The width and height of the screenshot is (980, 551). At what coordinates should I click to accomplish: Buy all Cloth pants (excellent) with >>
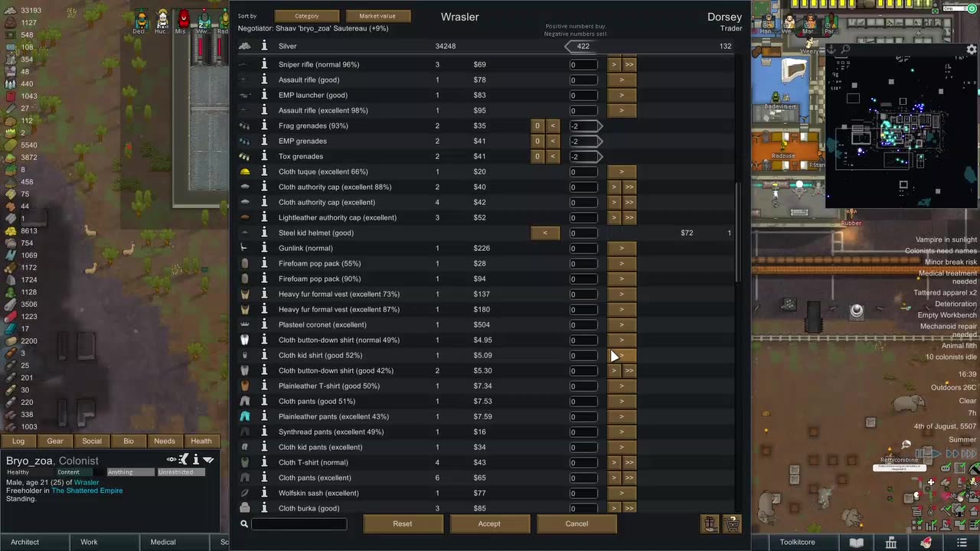[629, 478]
